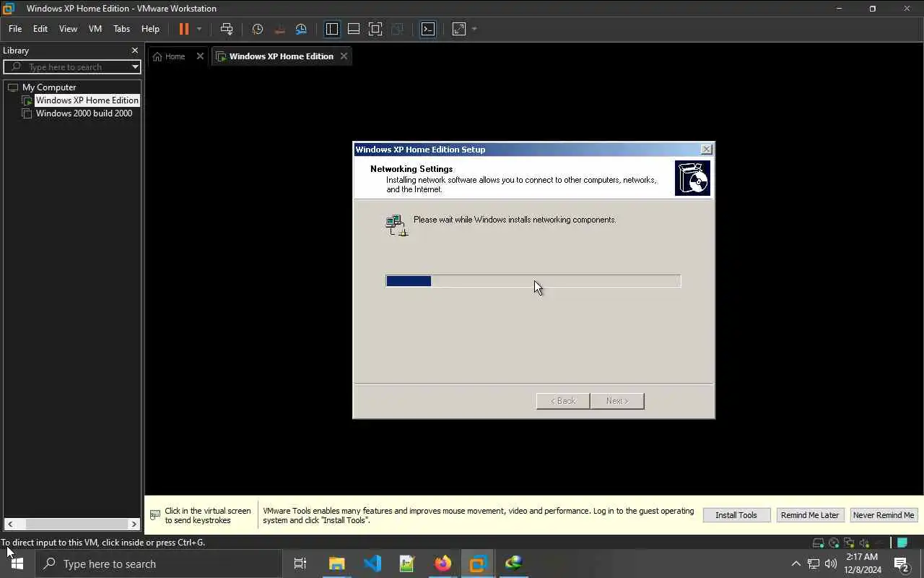Viewport: 924px width, 578px height.
Task: Open the VM menu
Action: tap(95, 29)
